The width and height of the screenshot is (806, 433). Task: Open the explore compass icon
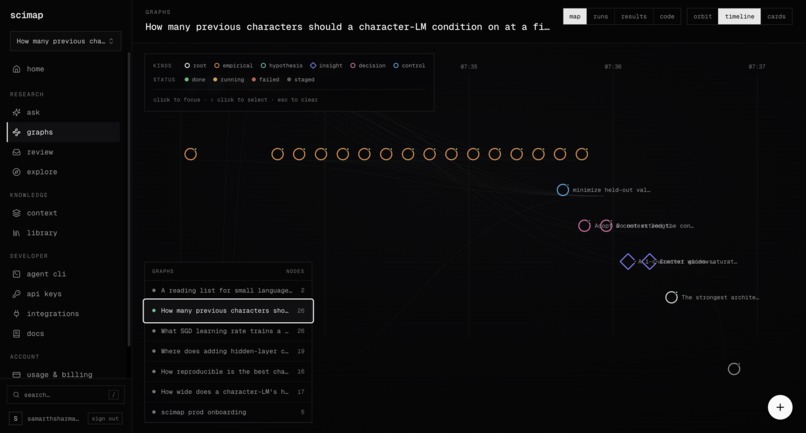click(16, 172)
